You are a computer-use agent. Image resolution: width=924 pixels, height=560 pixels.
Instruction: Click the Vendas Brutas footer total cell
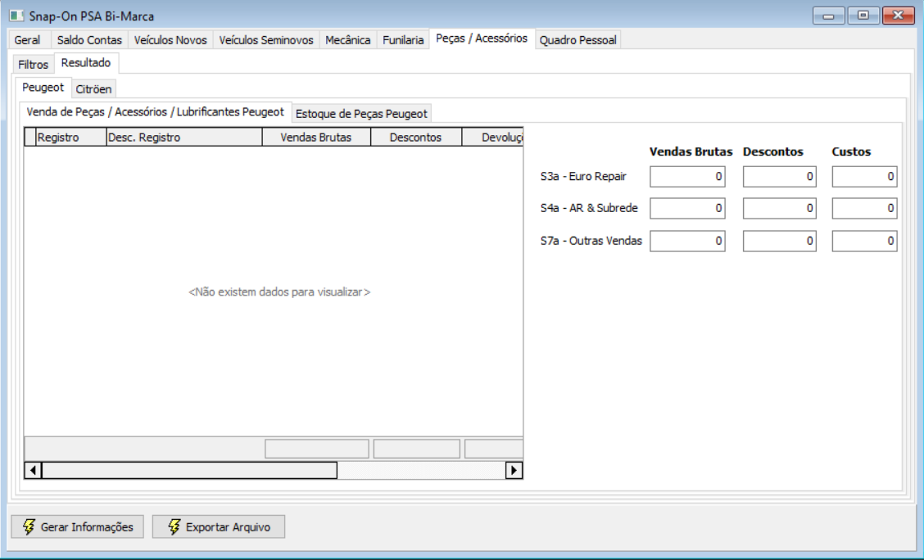pos(317,449)
